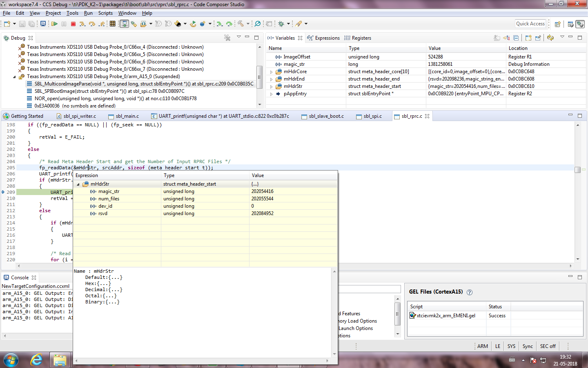Screen dimensions: 588x368
Task: Expand the mHdrEnd variable row
Action: pos(271,79)
